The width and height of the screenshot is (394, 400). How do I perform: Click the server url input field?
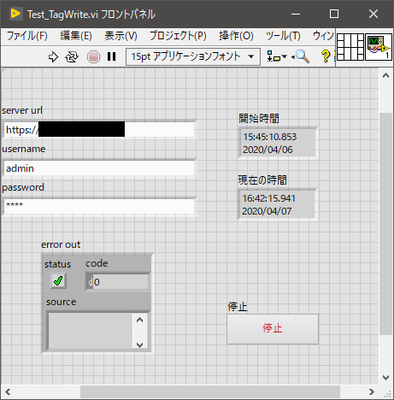coord(99,129)
